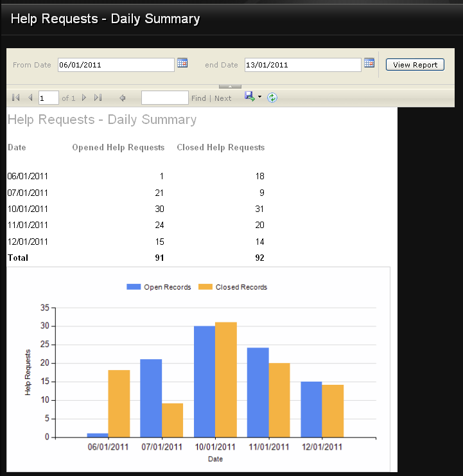Click the Closed Records legend orange swatch

[x=205, y=287]
